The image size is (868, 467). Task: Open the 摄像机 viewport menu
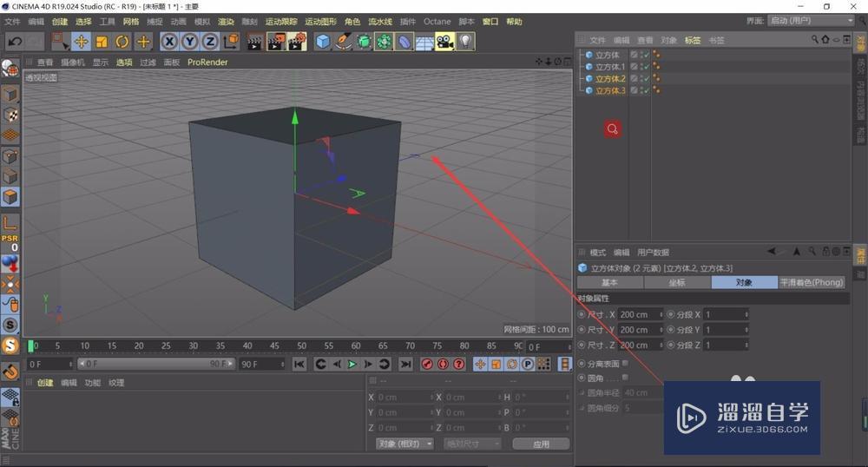73,62
